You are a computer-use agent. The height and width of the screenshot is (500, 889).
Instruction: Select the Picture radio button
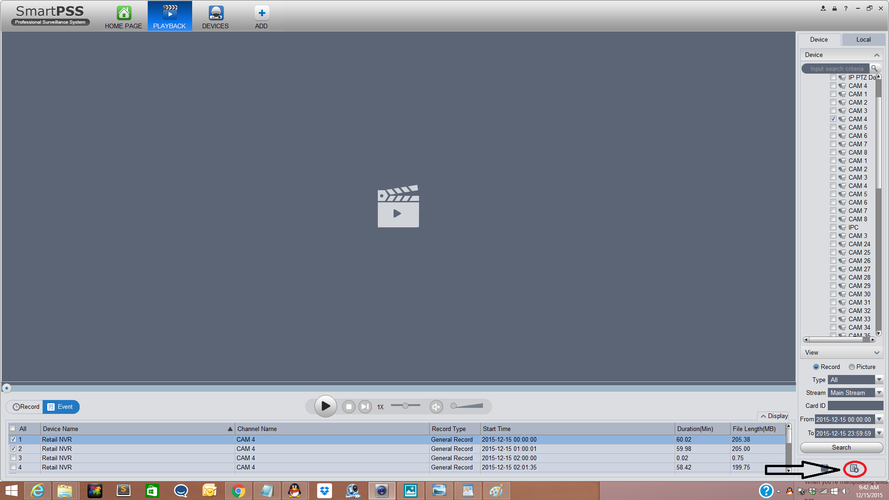coord(851,367)
